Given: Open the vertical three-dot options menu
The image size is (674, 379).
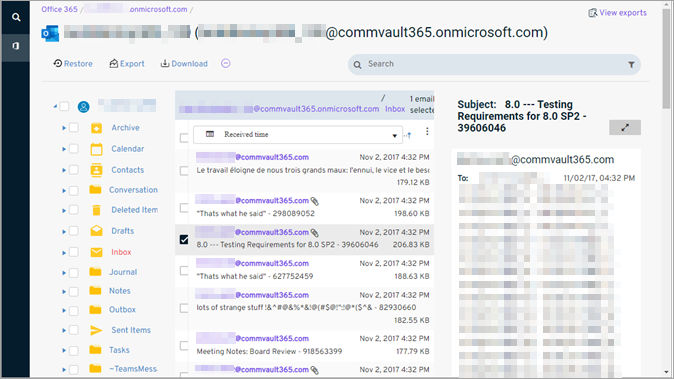Looking at the screenshot, I should pyautogui.click(x=427, y=131).
